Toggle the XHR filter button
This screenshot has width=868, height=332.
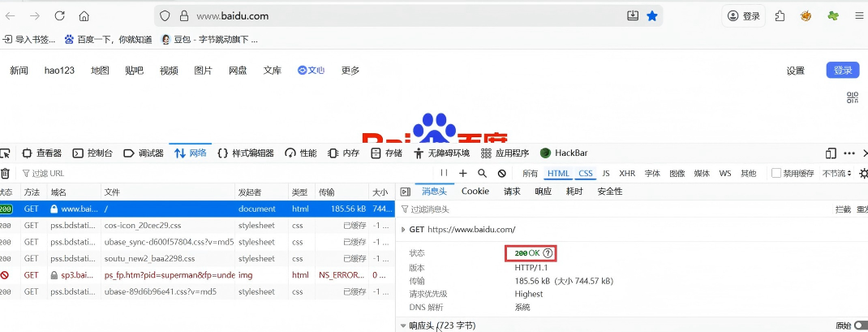coord(627,174)
